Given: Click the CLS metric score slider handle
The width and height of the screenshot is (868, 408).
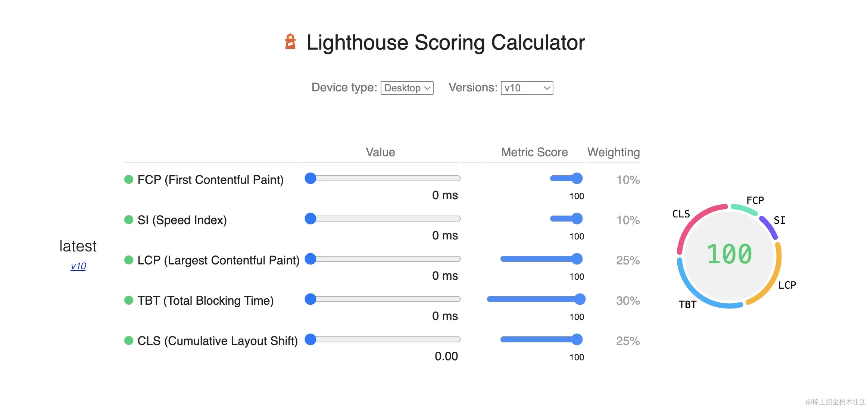Looking at the screenshot, I should pos(577,340).
